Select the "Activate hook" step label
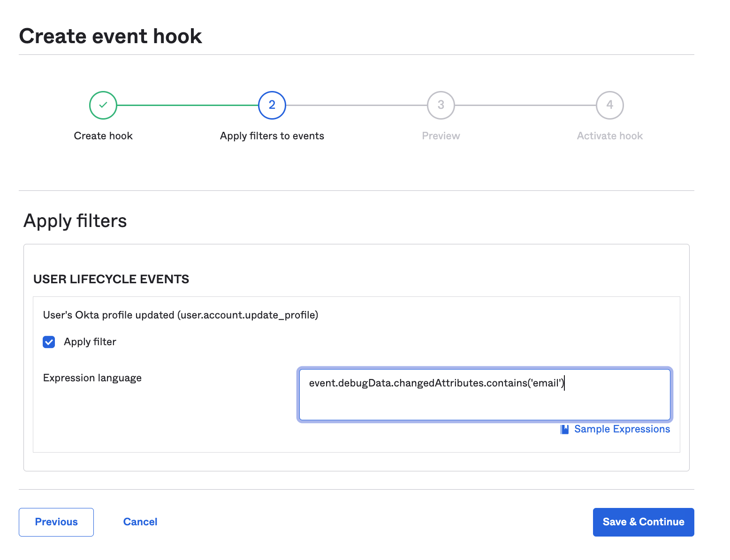This screenshot has height=560, width=730. [609, 136]
